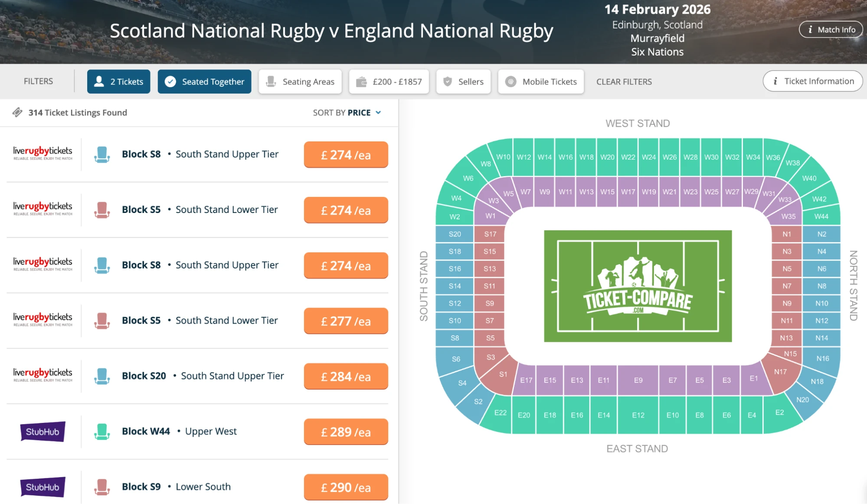Select the person icon in the 2 Tickets filter
This screenshot has height=504, width=867.
click(99, 81)
